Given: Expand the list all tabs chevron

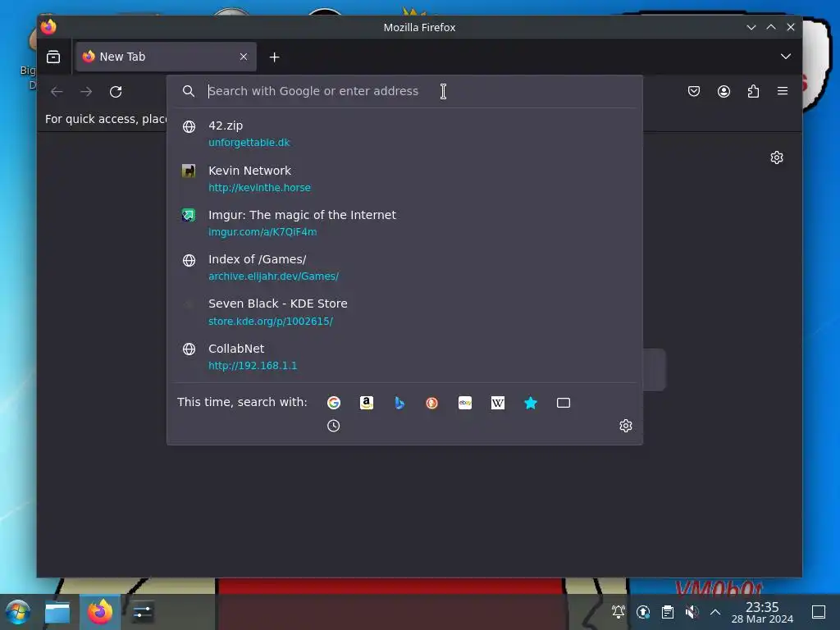Looking at the screenshot, I should click(785, 57).
